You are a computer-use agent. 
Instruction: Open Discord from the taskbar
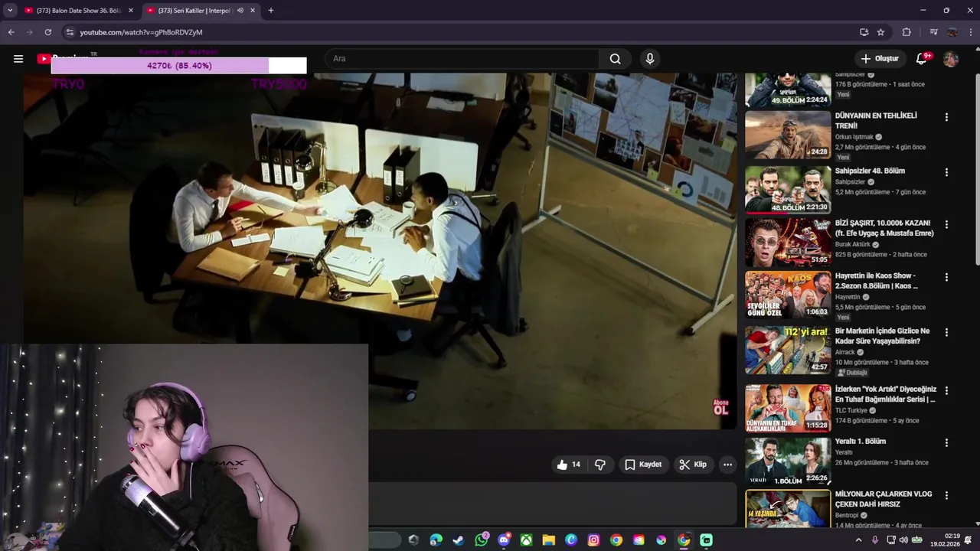[504, 540]
